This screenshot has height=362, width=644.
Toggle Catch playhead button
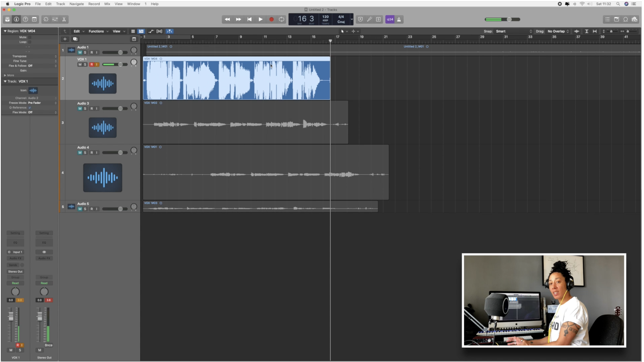[170, 31]
